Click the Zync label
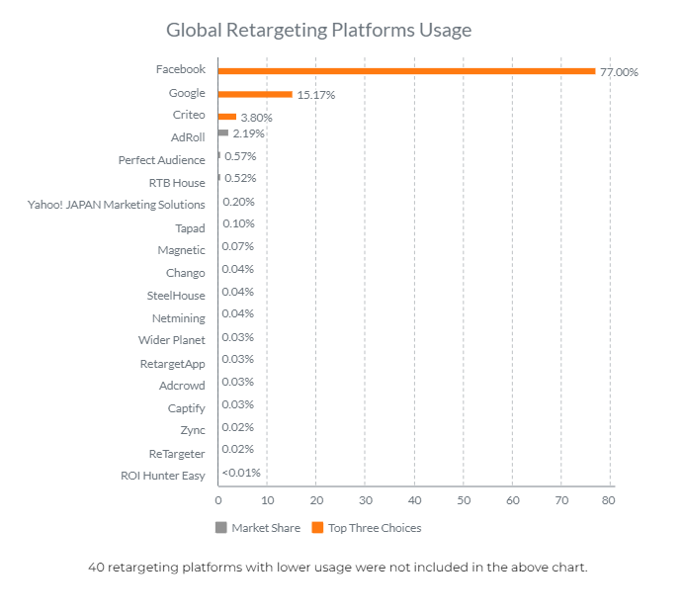684x616 pixels. click(x=193, y=430)
